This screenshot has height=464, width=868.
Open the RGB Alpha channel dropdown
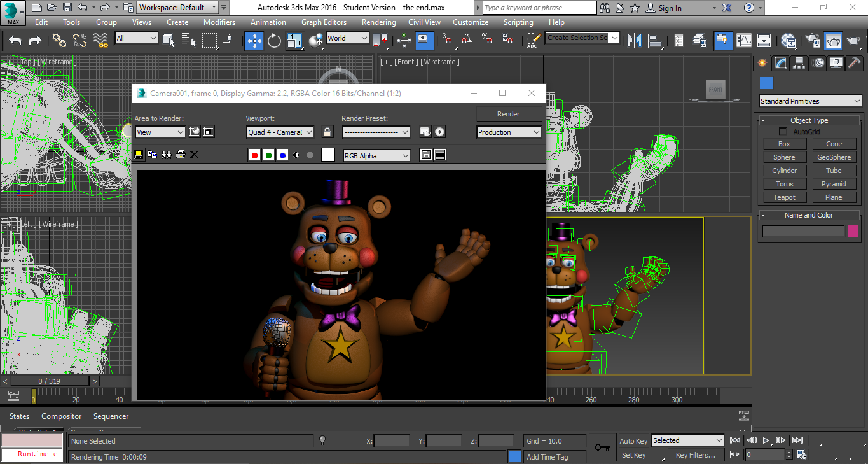tap(377, 155)
